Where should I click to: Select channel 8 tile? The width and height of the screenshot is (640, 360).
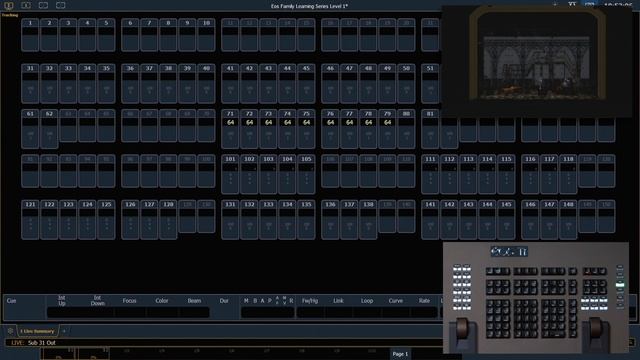tap(168, 35)
